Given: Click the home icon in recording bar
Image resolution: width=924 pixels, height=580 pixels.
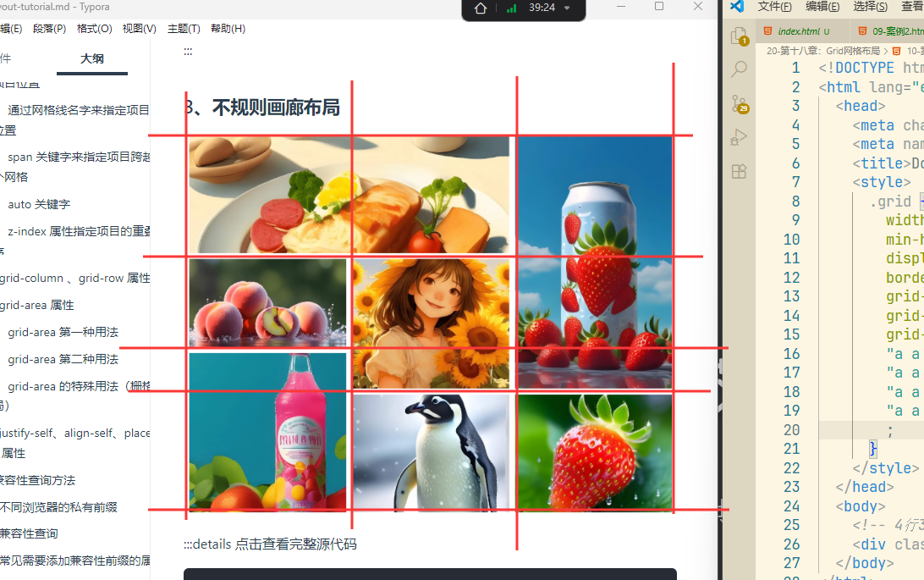Looking at the screenshot, I should [481, 8].
